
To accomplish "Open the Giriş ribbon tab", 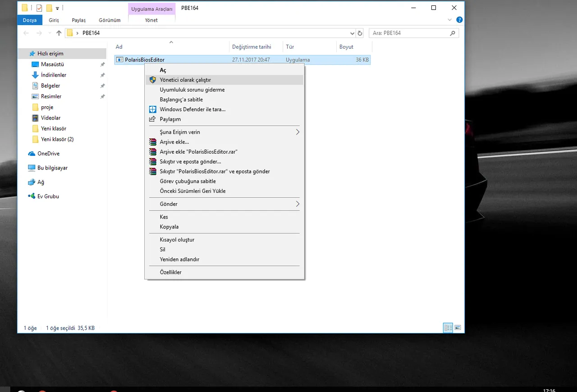I will point(54,20).
